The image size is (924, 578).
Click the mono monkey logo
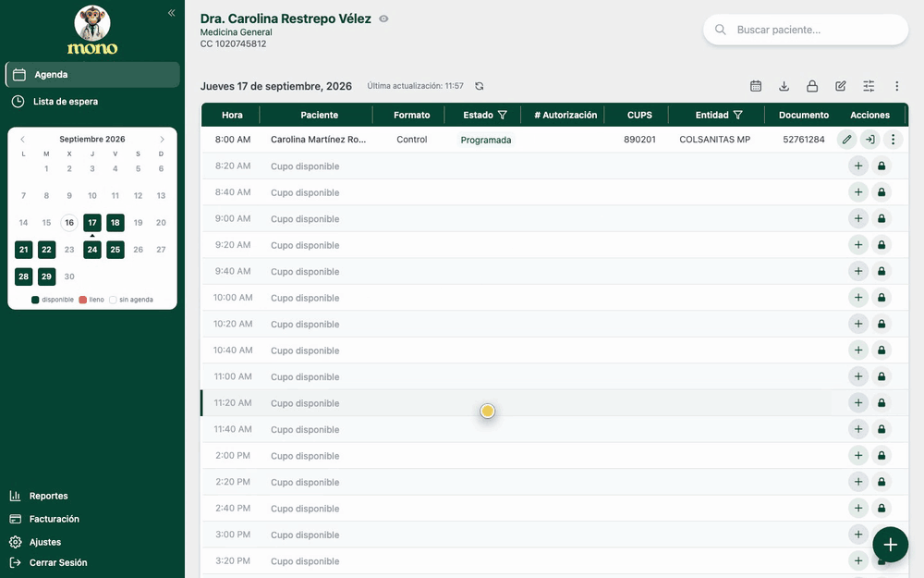coord(92,31)
